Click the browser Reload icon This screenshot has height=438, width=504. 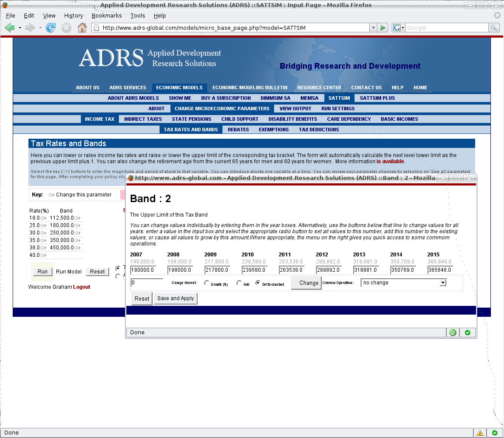(x=51, y=28)
